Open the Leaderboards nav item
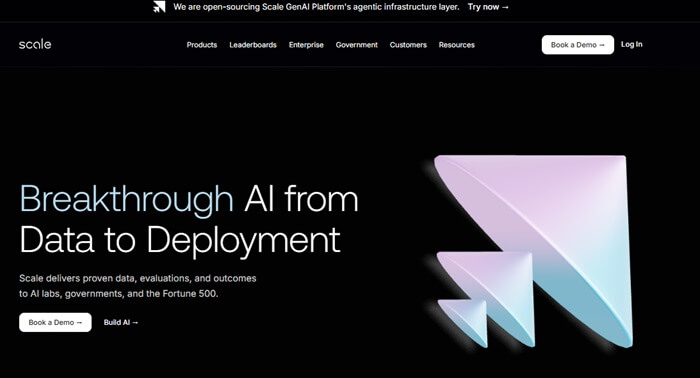This screenshot has height=378, width=700. pyautogui.click(x=253, y=45)
